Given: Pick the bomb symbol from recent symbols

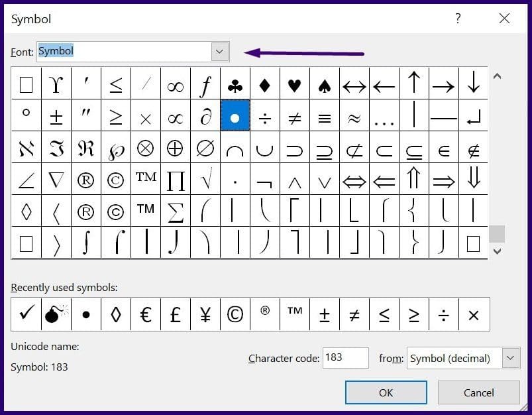Looking at the screenshot, I should (56, 314).
